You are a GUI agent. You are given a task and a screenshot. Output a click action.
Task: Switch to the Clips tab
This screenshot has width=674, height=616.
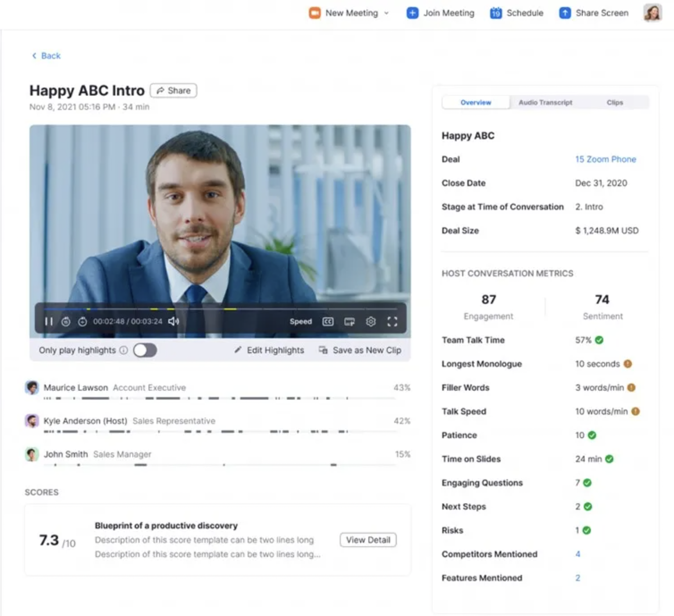pos(615,102)
